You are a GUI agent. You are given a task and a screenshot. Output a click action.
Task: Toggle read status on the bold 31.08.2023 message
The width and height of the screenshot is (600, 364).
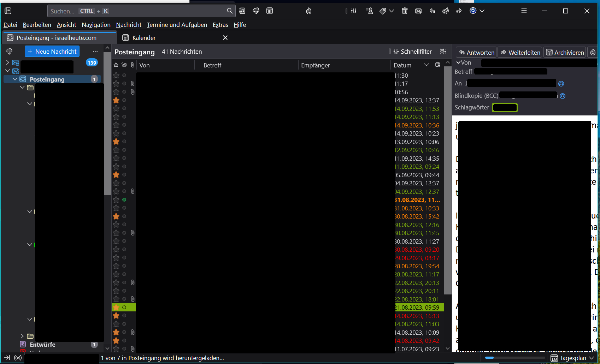[124, 200]
